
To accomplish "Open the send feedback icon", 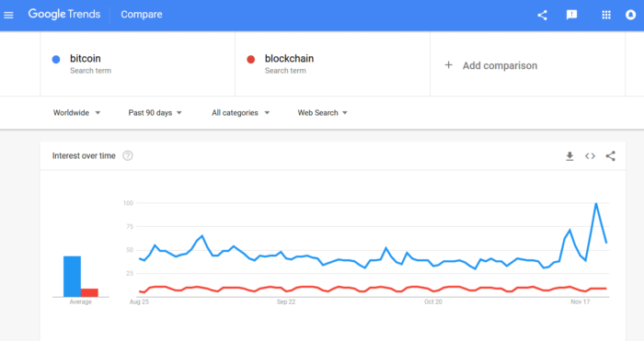I will point(571,16).
